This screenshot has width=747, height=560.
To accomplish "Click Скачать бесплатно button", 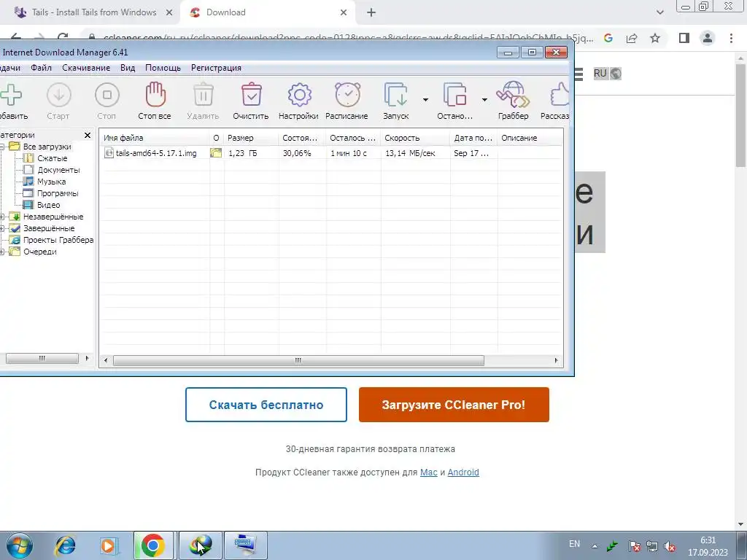I will click(266, 405).
